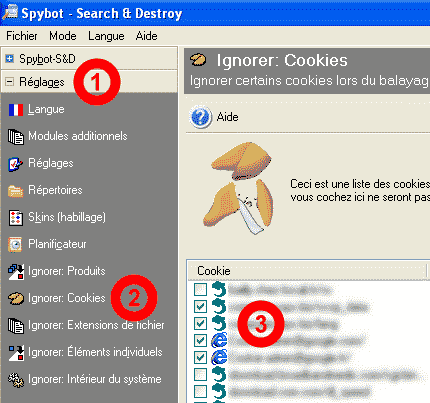Click the Langue French flag icon
This screenshot has height=403, width=430.
pos(16,110)
